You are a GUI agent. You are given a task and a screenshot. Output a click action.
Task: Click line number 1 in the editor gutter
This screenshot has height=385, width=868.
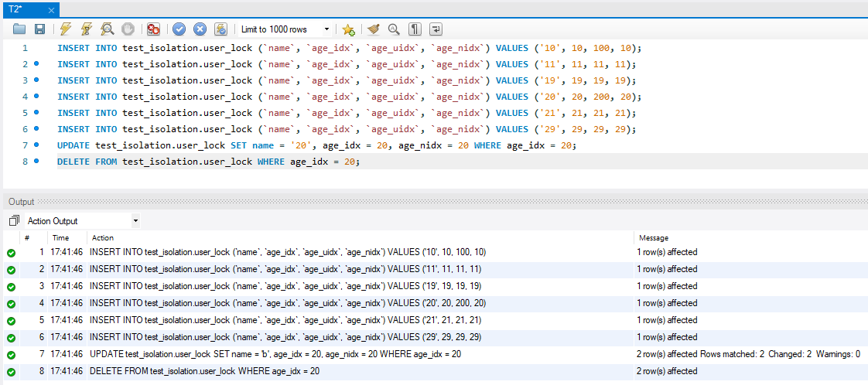(24, 48)
